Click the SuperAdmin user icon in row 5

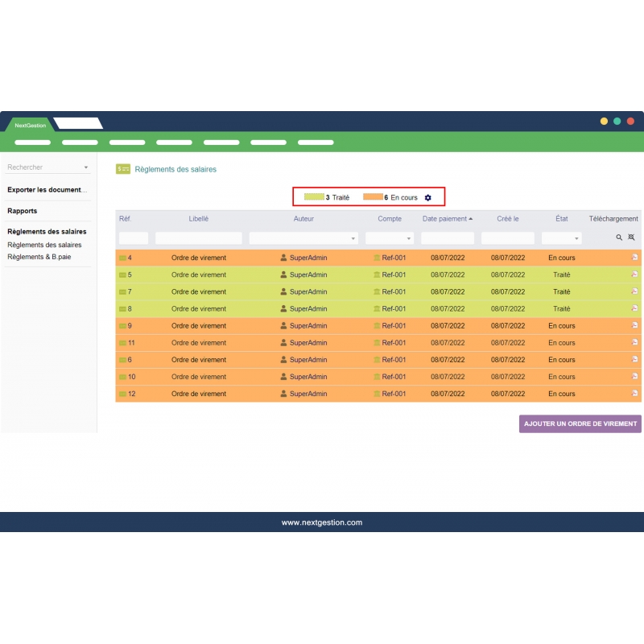tap(283, 275)
